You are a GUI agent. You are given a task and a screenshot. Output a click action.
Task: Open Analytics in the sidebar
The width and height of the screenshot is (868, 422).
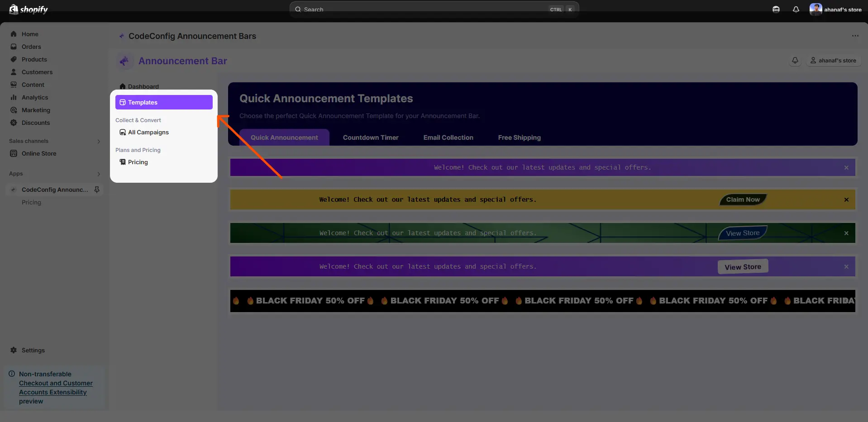tap(34, 97)
